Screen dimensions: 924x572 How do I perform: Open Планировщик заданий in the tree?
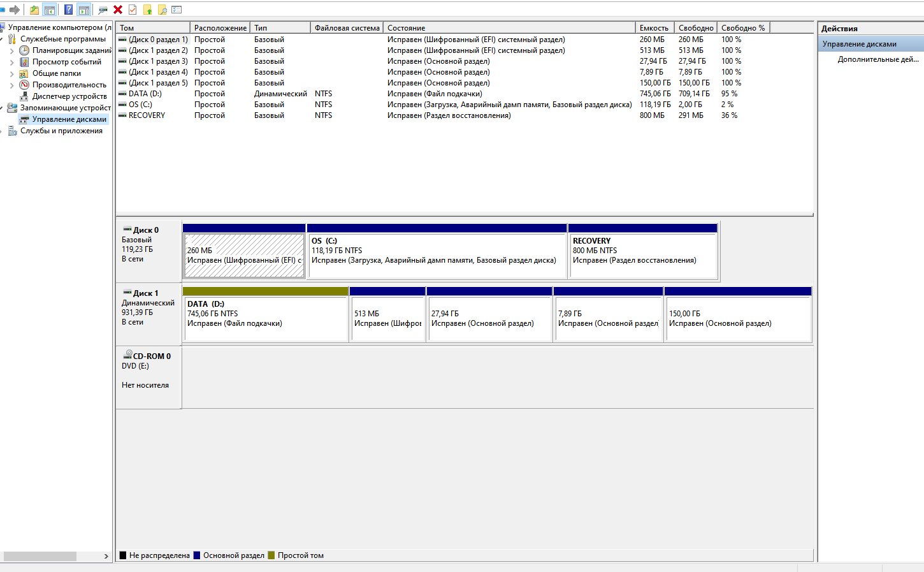point(72,50)
